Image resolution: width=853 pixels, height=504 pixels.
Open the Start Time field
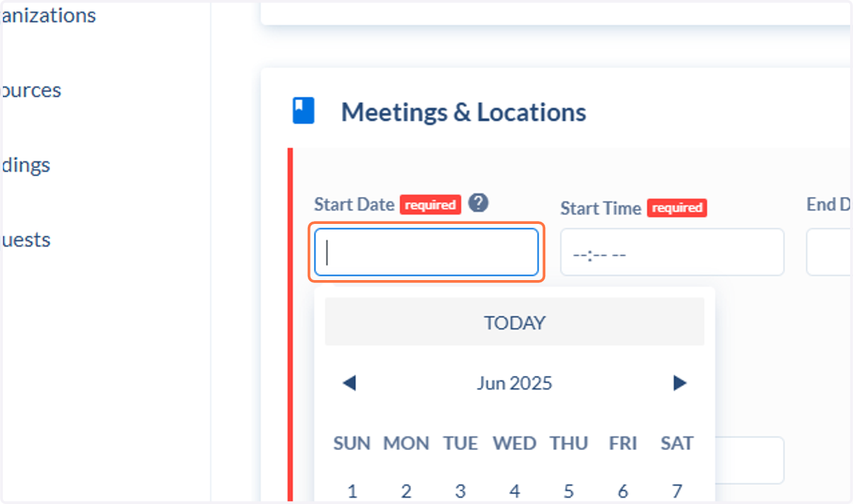(x=672, y=252)
